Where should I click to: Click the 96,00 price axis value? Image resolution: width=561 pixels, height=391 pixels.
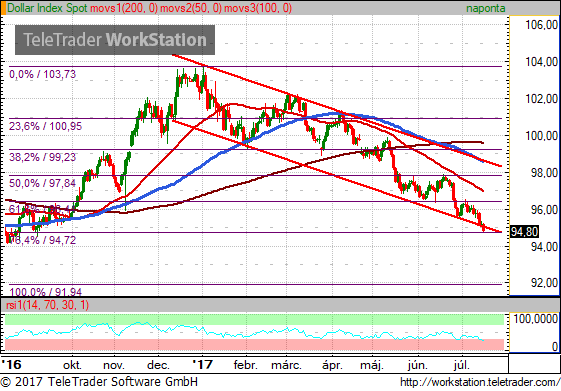544,210
